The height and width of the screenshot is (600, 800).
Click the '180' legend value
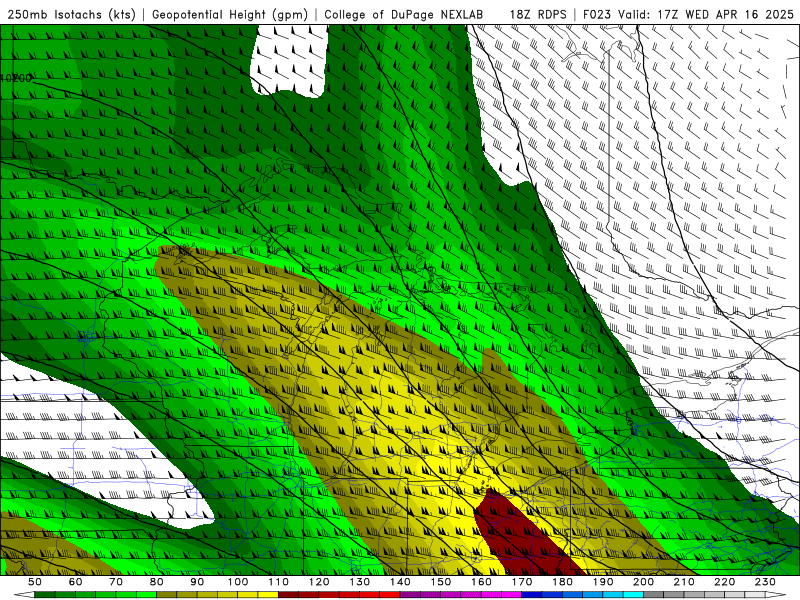[563, 582]
